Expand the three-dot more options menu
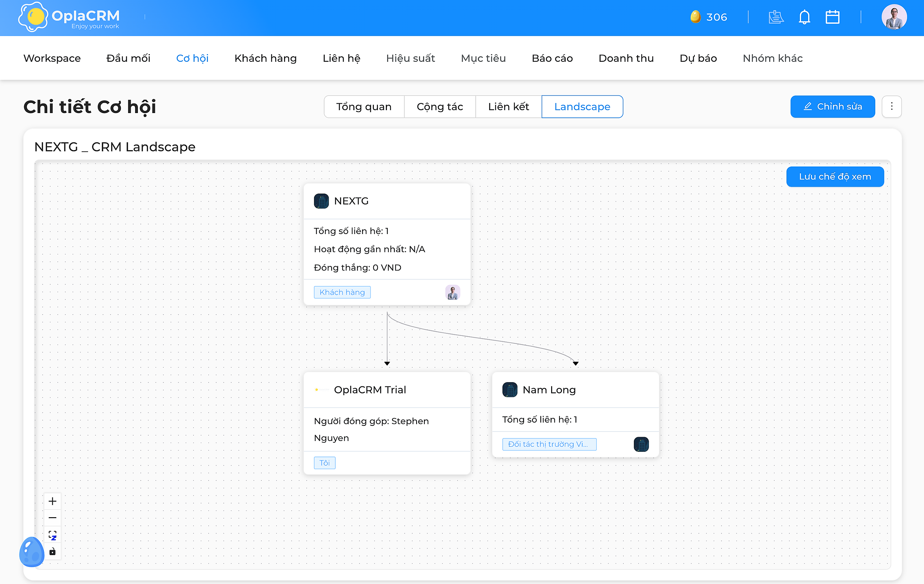 point(892,106)
